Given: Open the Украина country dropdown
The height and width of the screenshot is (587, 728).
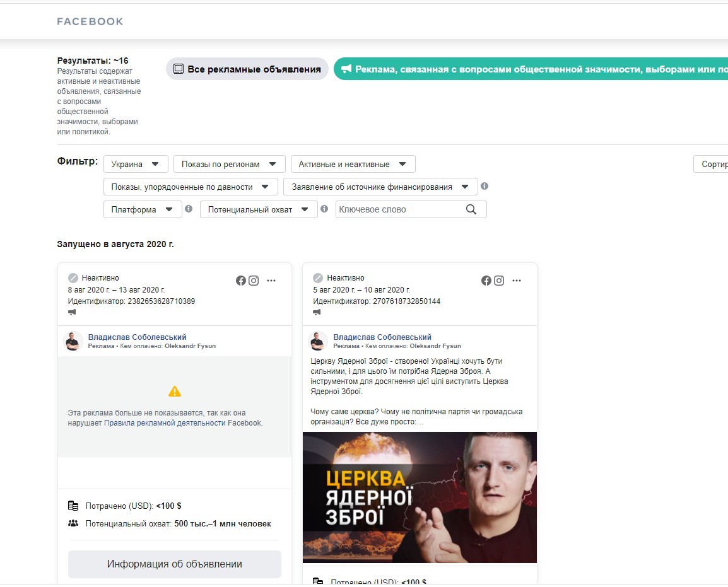Looking at the screenshot, I should coord(136,164).
